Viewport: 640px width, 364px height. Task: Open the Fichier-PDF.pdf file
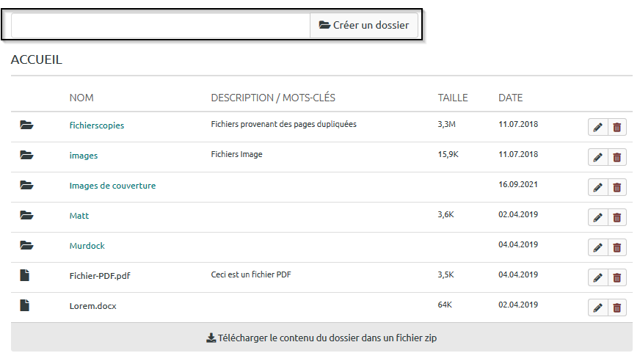99,276
